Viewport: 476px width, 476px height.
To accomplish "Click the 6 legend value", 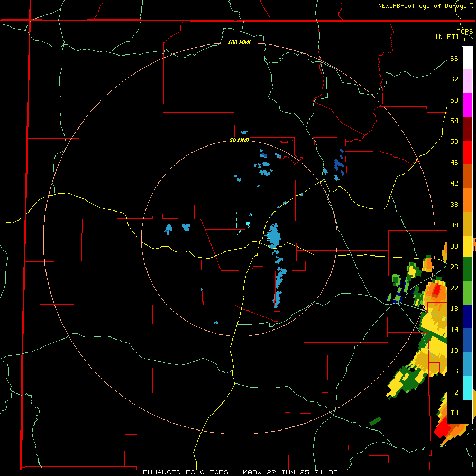I will point(456,371).
